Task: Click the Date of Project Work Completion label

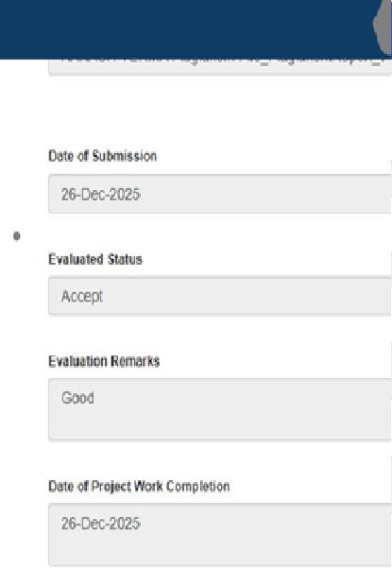Action: coord(139,486)
